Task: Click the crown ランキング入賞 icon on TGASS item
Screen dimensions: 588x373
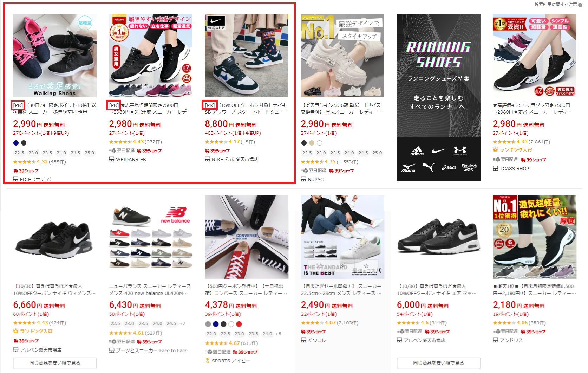Action: (496, 150)
